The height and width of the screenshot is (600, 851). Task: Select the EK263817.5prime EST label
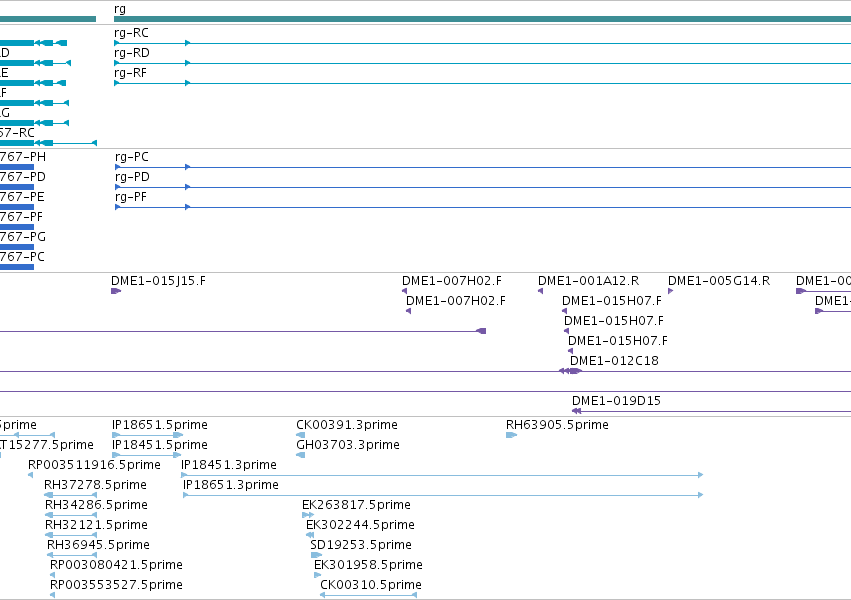click(356, 505)
